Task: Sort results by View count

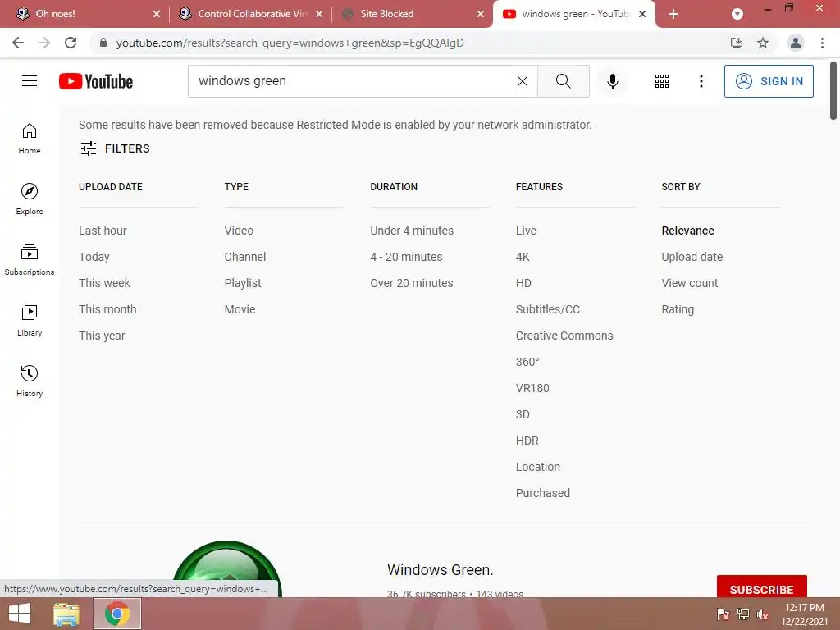Action: pos(690,283)
